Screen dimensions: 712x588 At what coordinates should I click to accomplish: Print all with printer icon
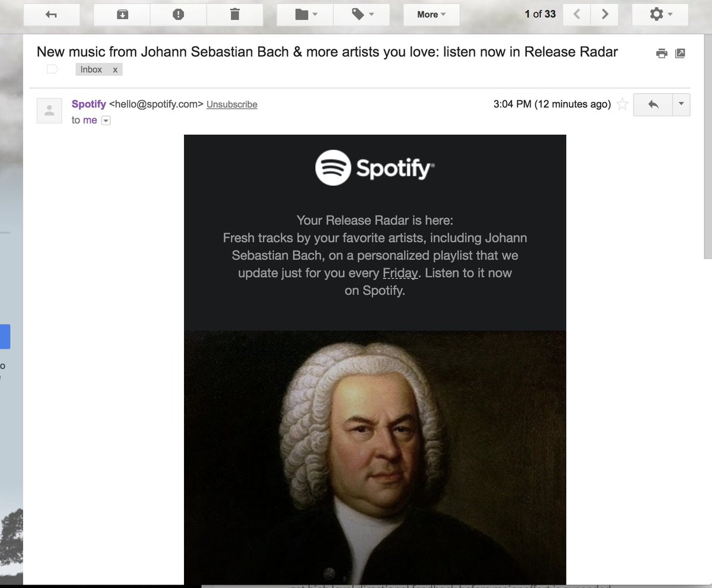pos(662,53)
